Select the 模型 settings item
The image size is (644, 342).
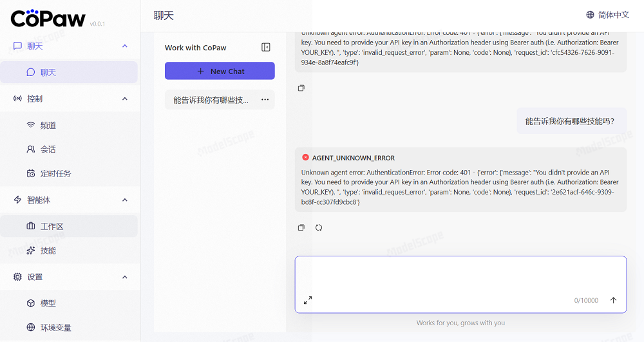pyautogui.click(x=48, y=303)
